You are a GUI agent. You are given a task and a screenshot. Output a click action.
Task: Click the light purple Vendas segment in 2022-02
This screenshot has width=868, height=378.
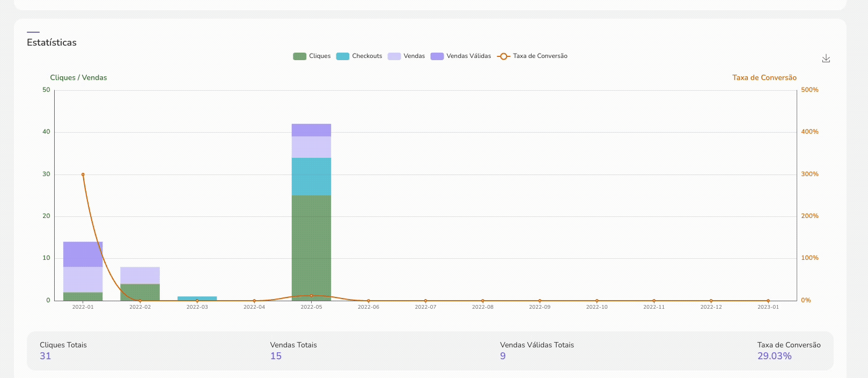point(140,275)
